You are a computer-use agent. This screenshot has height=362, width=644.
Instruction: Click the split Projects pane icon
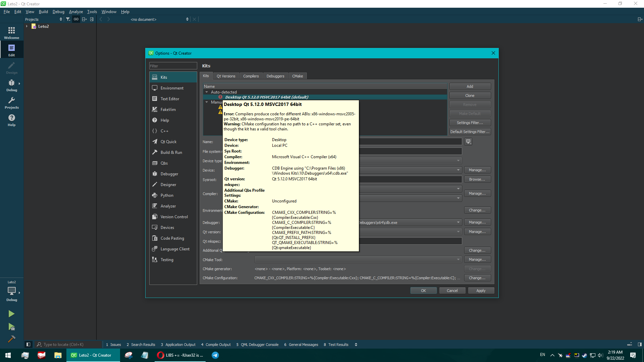pos(84,19)
